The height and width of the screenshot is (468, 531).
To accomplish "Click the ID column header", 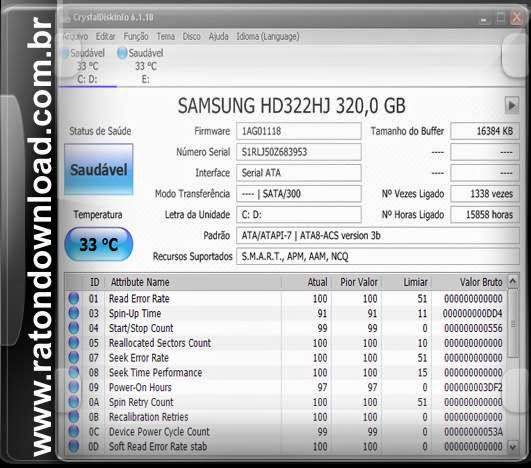I will [94, 282].
